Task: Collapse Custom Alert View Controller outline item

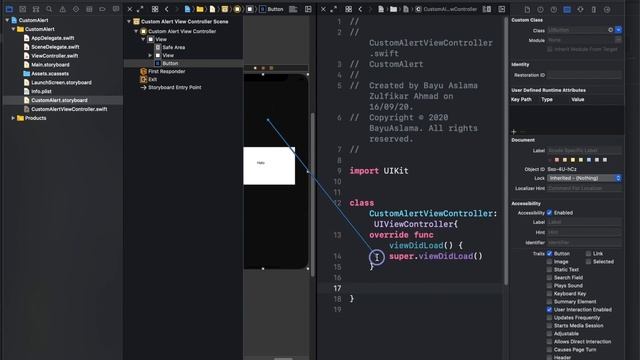Action: tap(136, 31)
